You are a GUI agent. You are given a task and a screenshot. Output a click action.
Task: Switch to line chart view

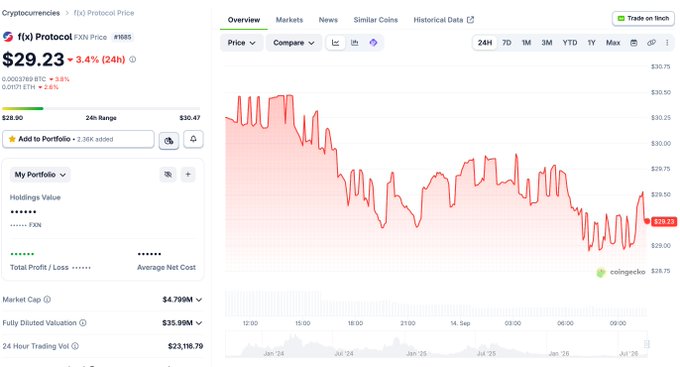coord(336,43)
